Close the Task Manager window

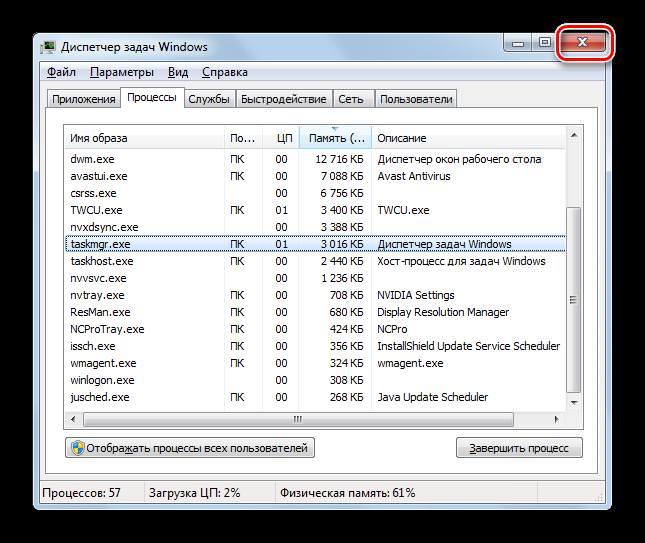(x=582, y=42)
